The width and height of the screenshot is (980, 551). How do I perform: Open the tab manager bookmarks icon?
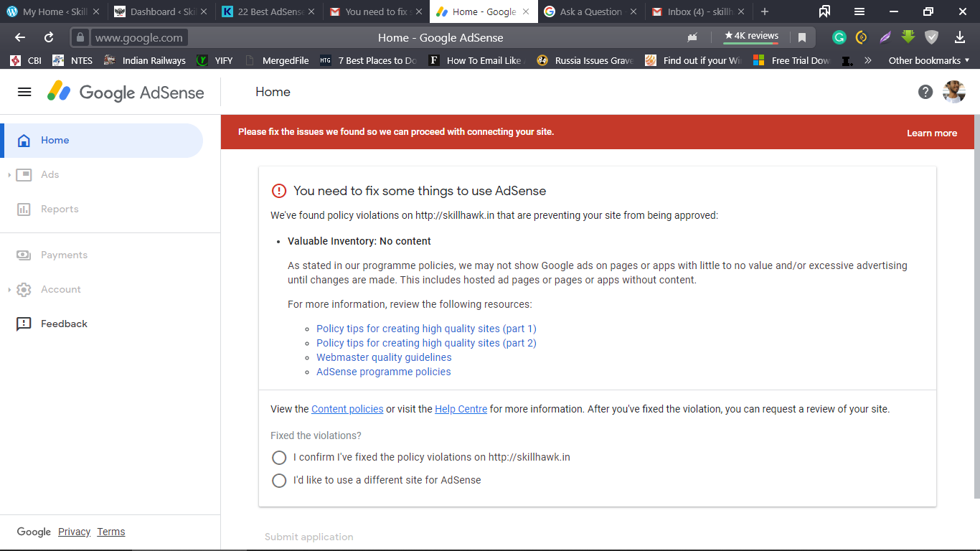coord(824,11)
